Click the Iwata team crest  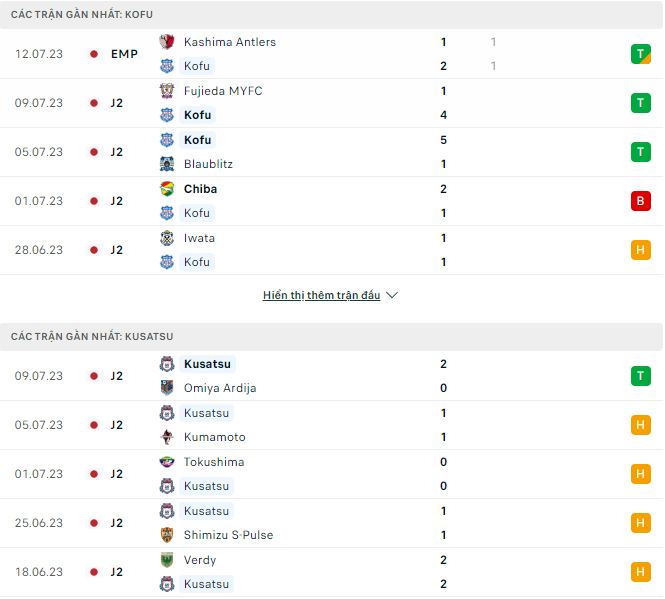[167, 238]
